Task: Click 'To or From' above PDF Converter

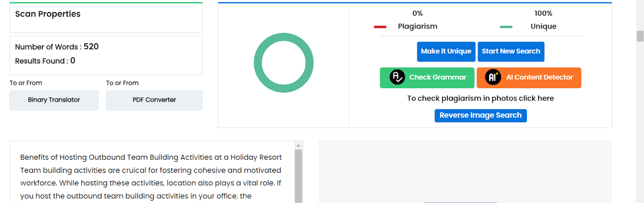Action: pos(122,83)
